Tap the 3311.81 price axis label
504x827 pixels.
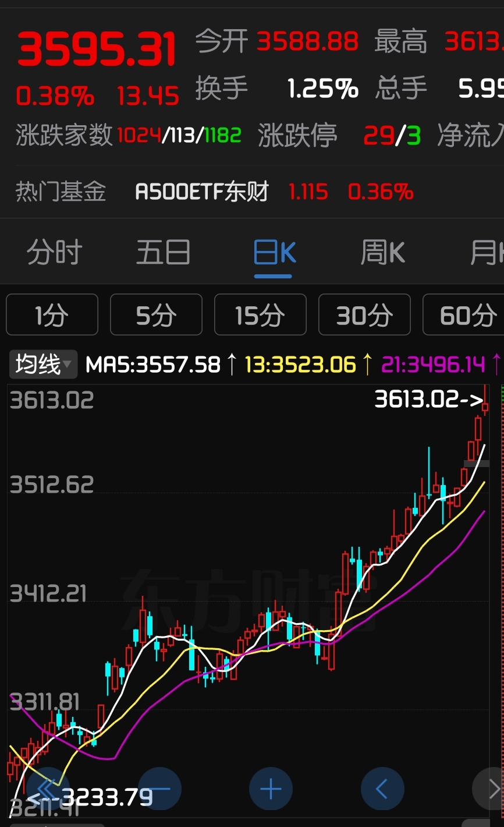(45, 702)
